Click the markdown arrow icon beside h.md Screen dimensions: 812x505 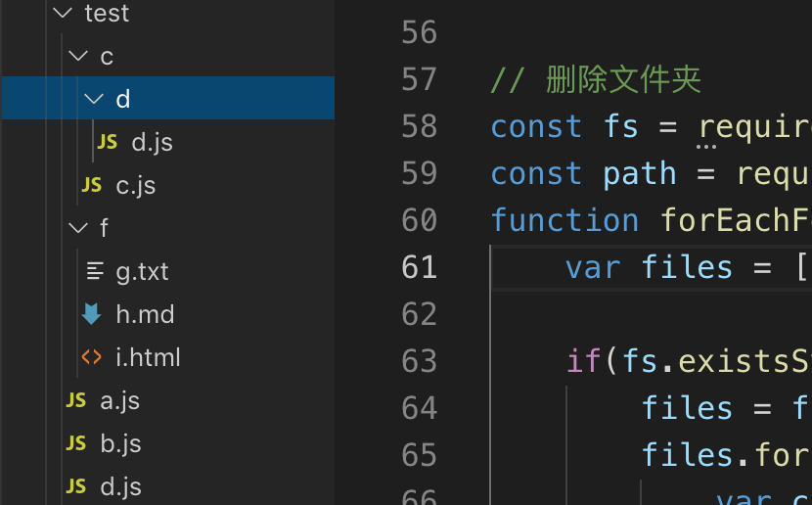point(92,314)
